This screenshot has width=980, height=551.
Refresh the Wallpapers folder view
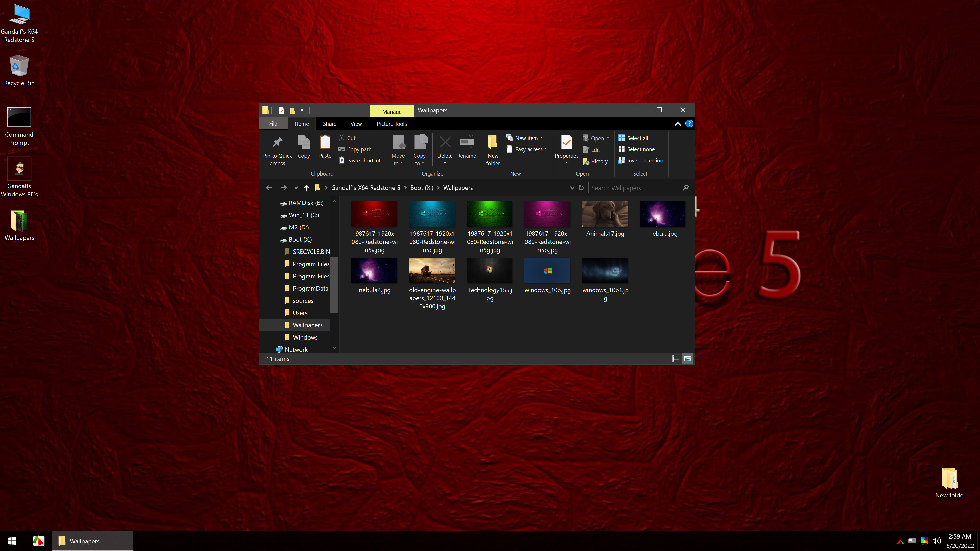click(x=581, y=187)
